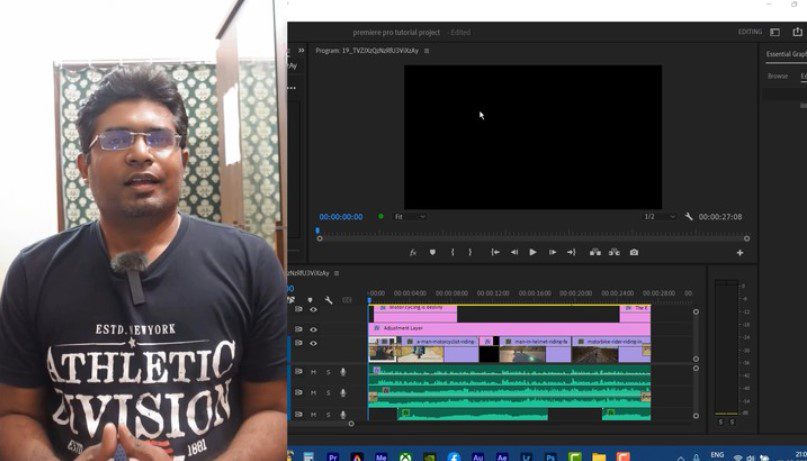
Task: Click the timeline horizontal zoom handle
Action: coord(351,424)
